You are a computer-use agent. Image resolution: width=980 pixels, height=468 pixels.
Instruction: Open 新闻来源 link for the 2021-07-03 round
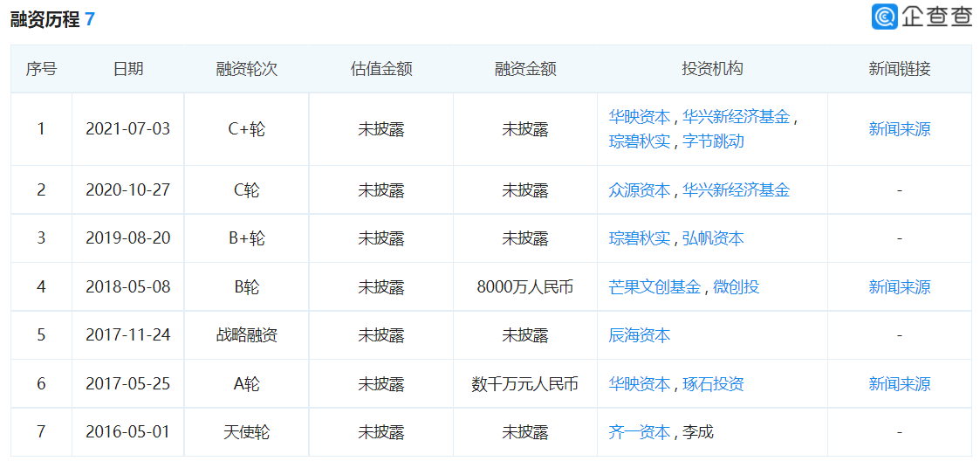click(x=900, y=129)
